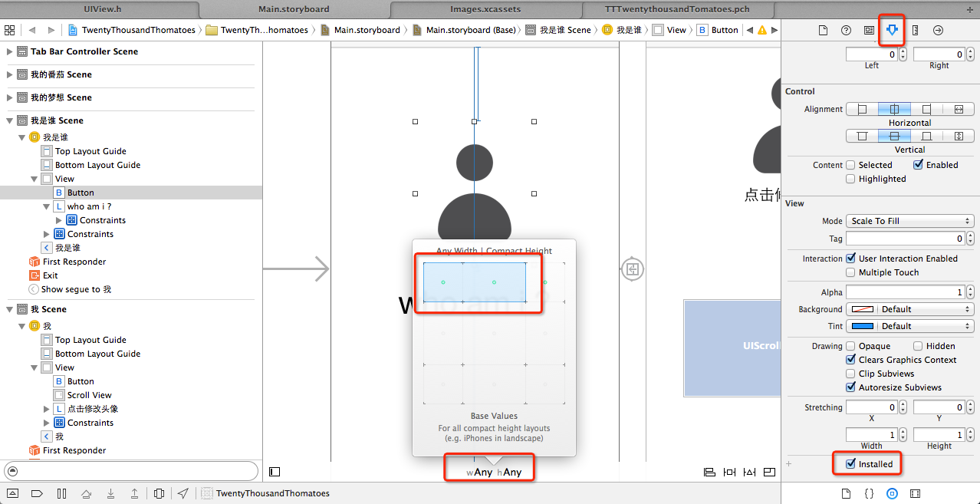This screenshot has width=980, height=504.
Task: Click the issue warning triangle icon
Action: coord(761,30)
